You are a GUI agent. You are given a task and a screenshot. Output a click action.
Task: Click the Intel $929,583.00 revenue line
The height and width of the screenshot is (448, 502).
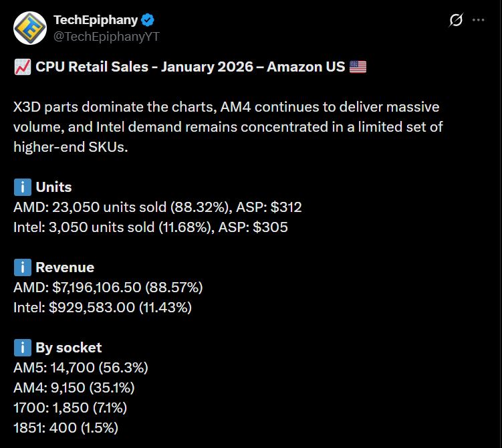[102, 308]
